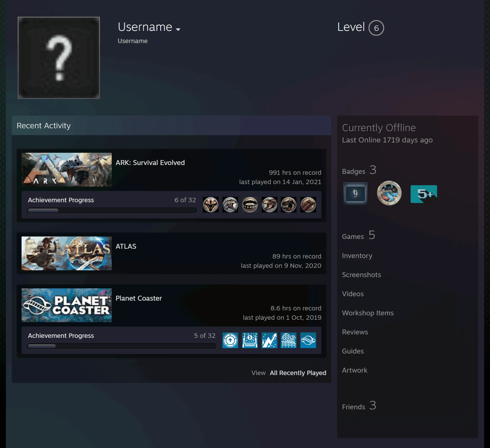
Task: Open the Games 5 list
Action: point(359,235)
